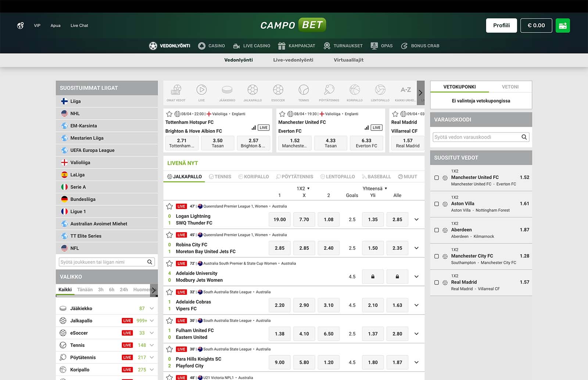The image size is (588, 380).
Task: Check the Aberdeen 1.87 bet
Action: click(x=437, y=230)
